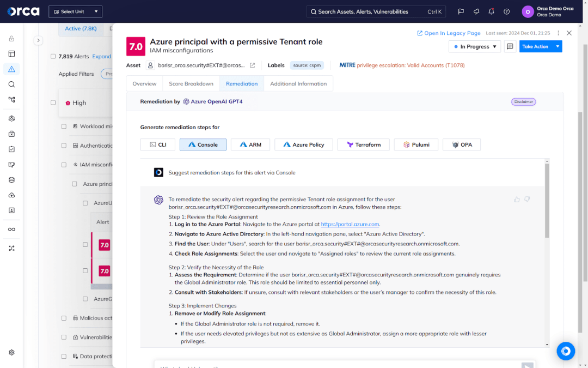Open the portal.azure.com link

pyautogui.click(x=350, y=224)
